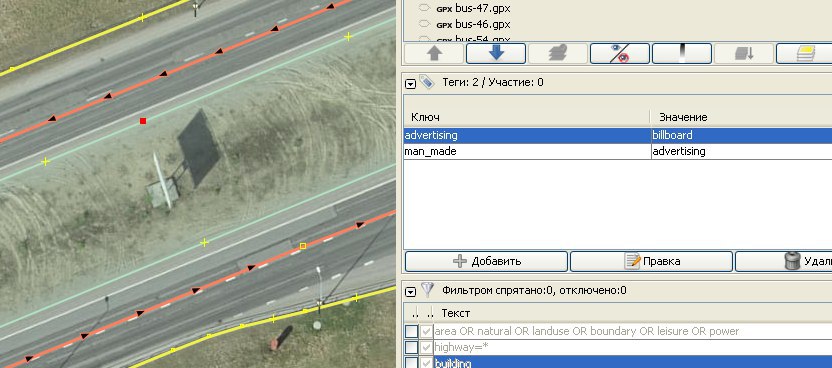Click the Теги: 2 / Участие: 0 panel title
The width and height of the screenshot is (832, 368).
(492, 82)
